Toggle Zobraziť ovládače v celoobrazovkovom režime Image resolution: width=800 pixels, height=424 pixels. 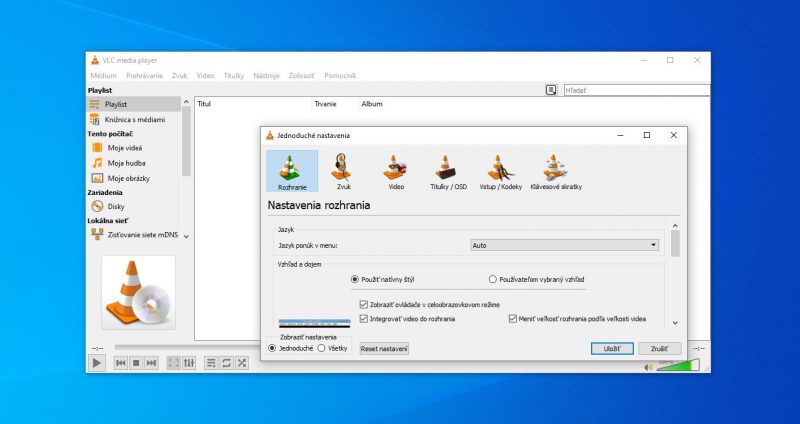click(x=363, y=304)
